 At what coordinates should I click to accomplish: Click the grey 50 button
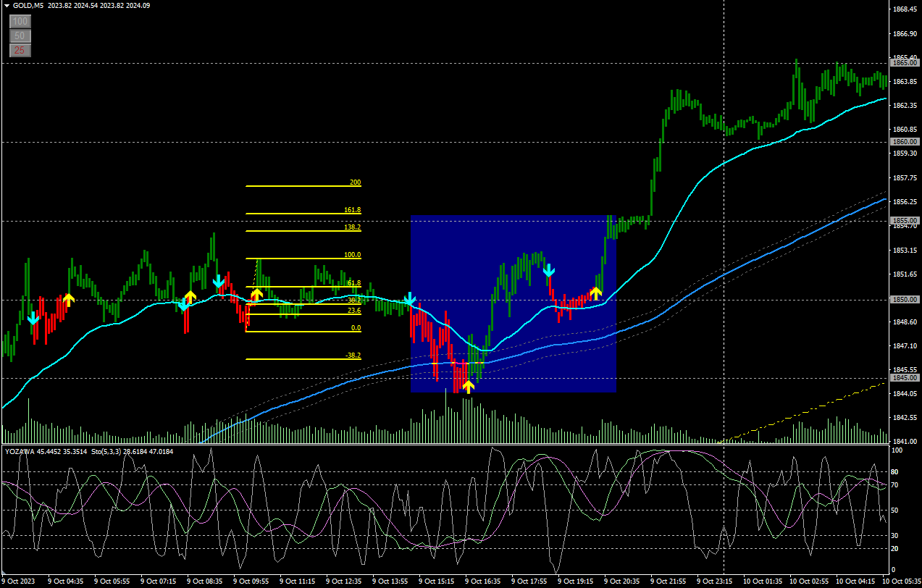(x=20, y=35)
